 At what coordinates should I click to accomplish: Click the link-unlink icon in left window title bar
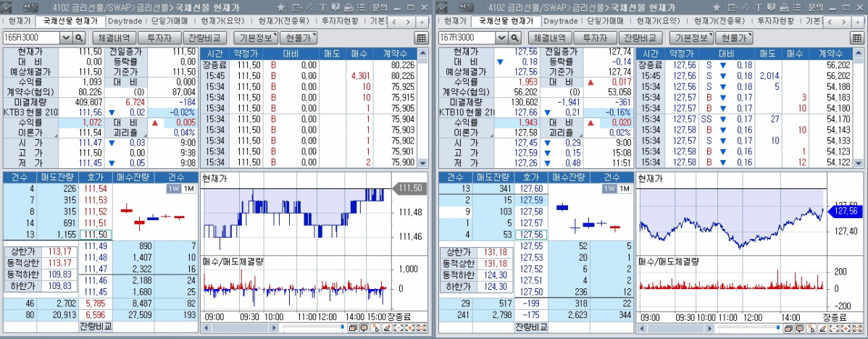[309, 7]
